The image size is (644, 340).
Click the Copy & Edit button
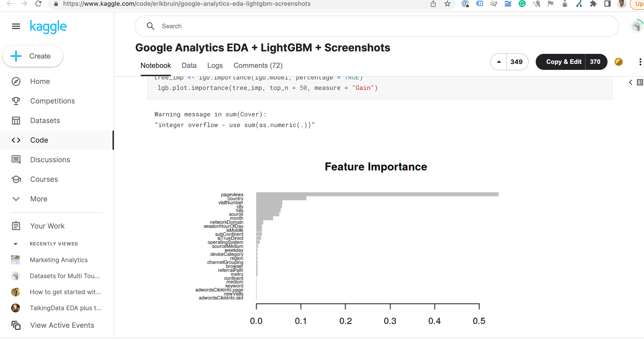[563, 62]
